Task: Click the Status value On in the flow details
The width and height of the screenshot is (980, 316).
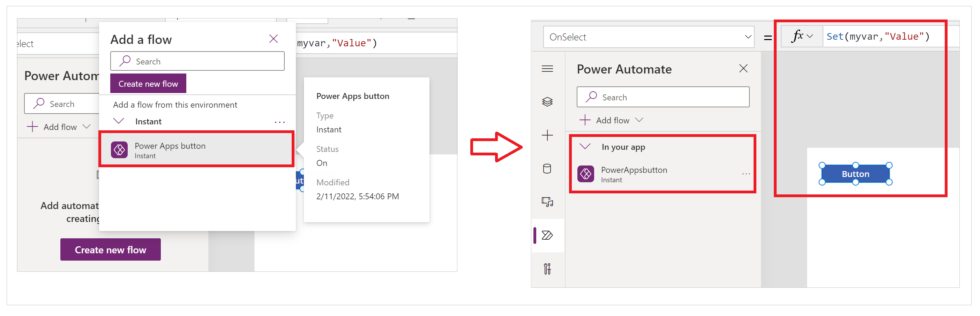Action: pos(321,163)
